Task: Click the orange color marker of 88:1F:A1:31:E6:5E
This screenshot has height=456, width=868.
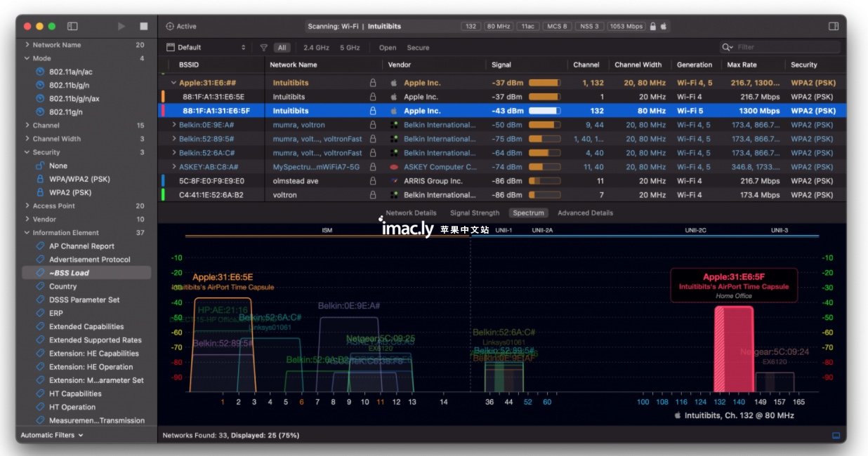Action: coord(163,97)
